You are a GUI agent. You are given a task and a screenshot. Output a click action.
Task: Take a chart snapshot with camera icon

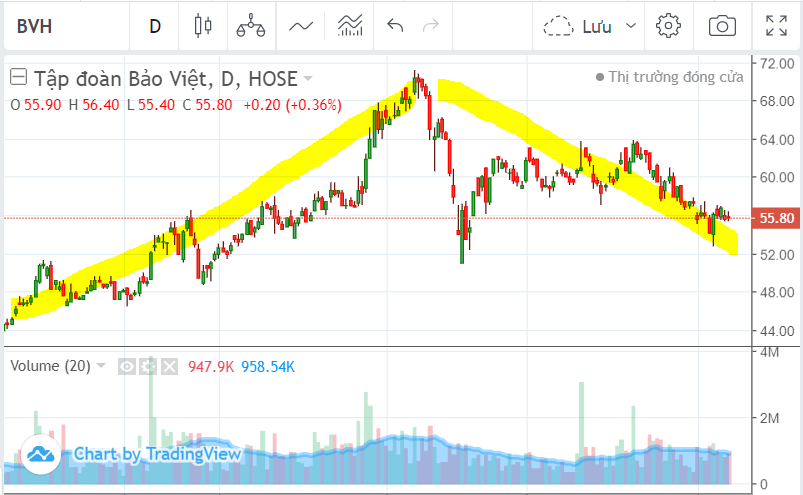pyautogui.click(x=722, y=26)
